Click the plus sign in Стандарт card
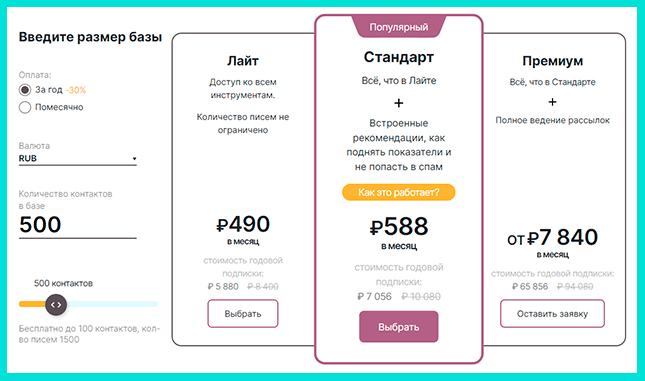The image size is (645, 381). click(399, 102)
